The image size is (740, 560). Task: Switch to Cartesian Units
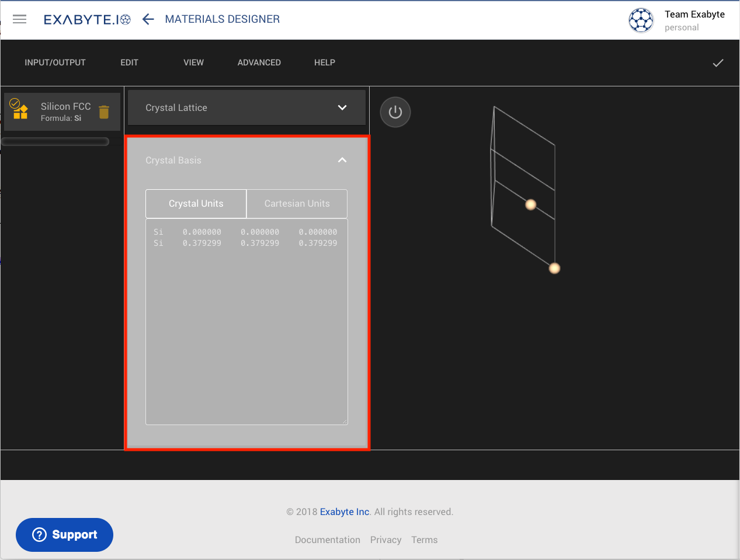pos(297,204)
